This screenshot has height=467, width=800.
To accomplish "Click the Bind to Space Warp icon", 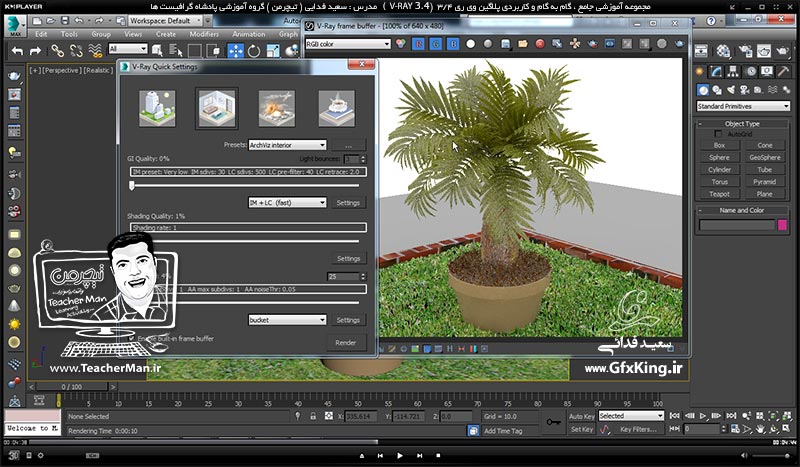I will [95, 51].
